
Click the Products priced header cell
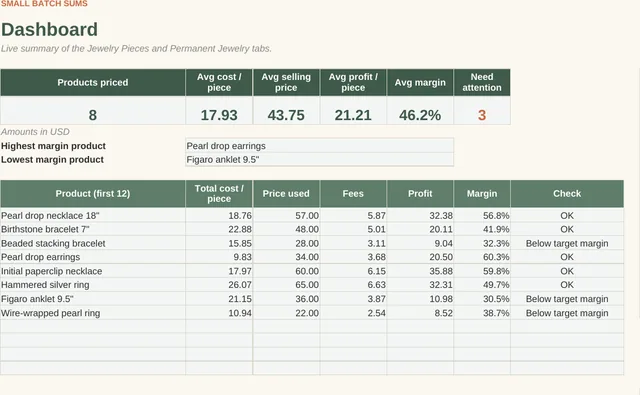[x=93, y=82]
